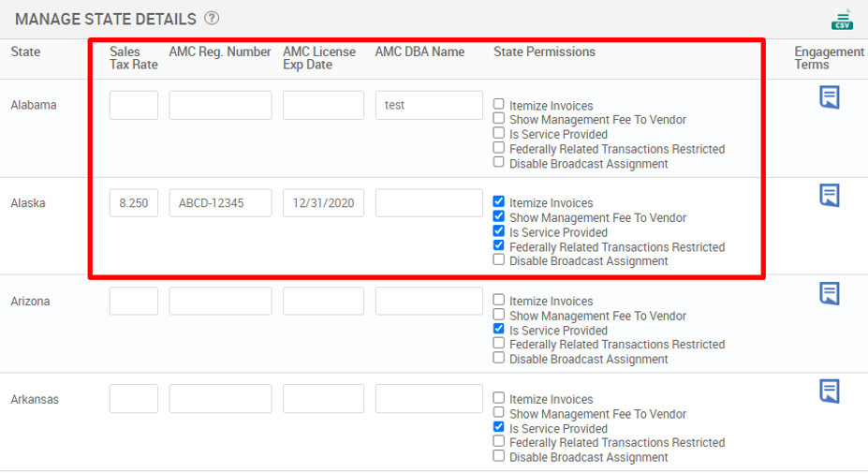Check Is Service Provided for Alabama

pos(499,133)
